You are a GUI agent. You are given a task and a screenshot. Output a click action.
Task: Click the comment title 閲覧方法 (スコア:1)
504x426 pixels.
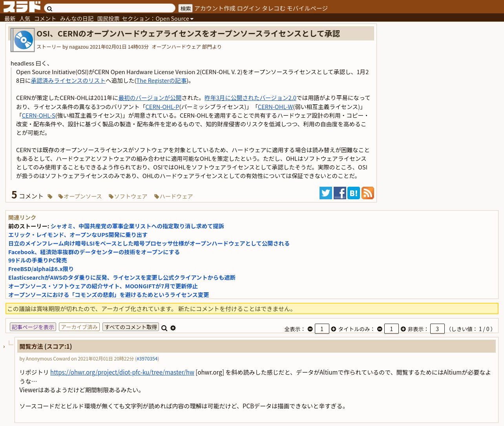click(x=46, y=346)
